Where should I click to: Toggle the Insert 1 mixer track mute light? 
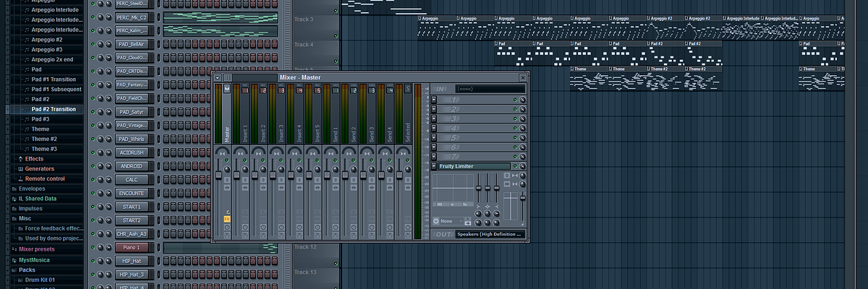pos(245,160)
